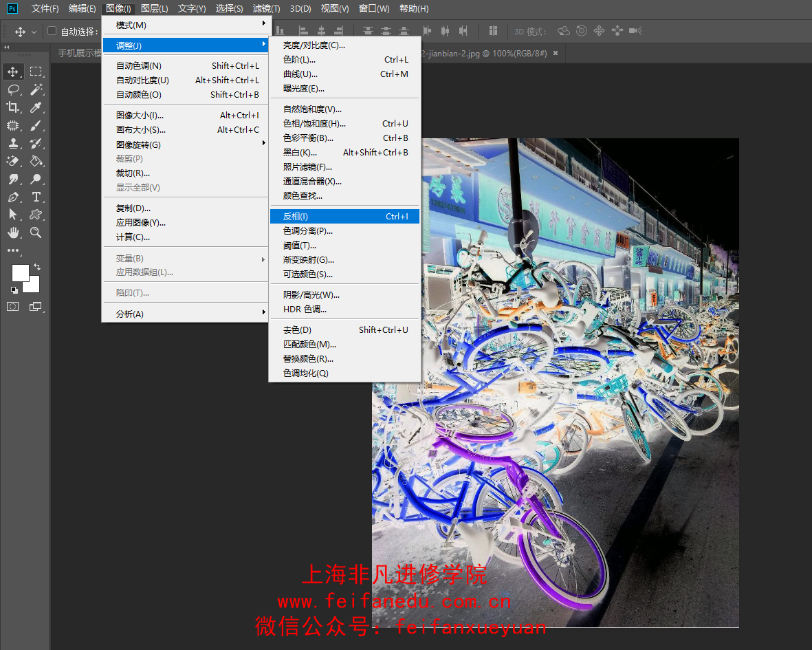Choose the Eyedropper tool
The height and width of the screenshot is (650, 812).
tap(36, 108)
